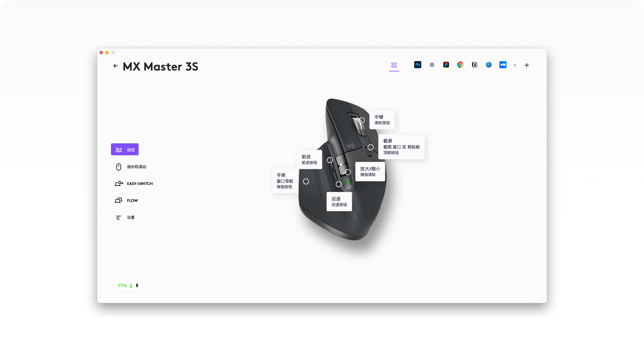Select the all applications grid icon
644x362 pixels.
(x=394, y=65)
